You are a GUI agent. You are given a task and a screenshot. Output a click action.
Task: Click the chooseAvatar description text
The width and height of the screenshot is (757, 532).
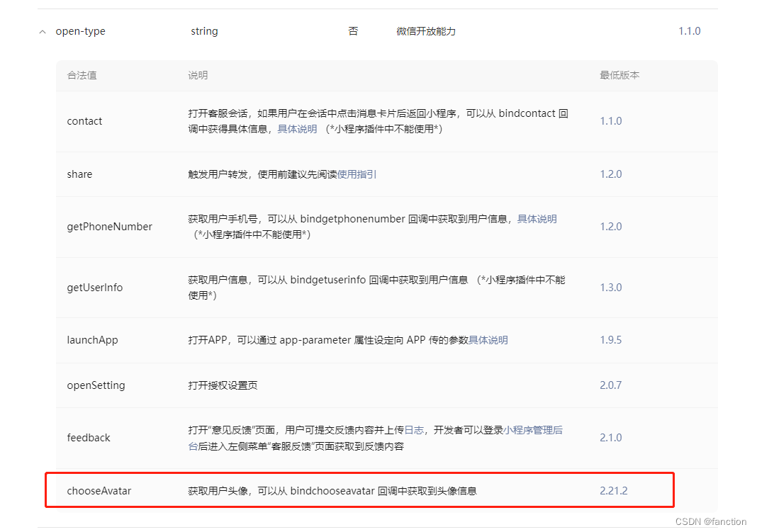pyautogui.click(x=332, y=491)
